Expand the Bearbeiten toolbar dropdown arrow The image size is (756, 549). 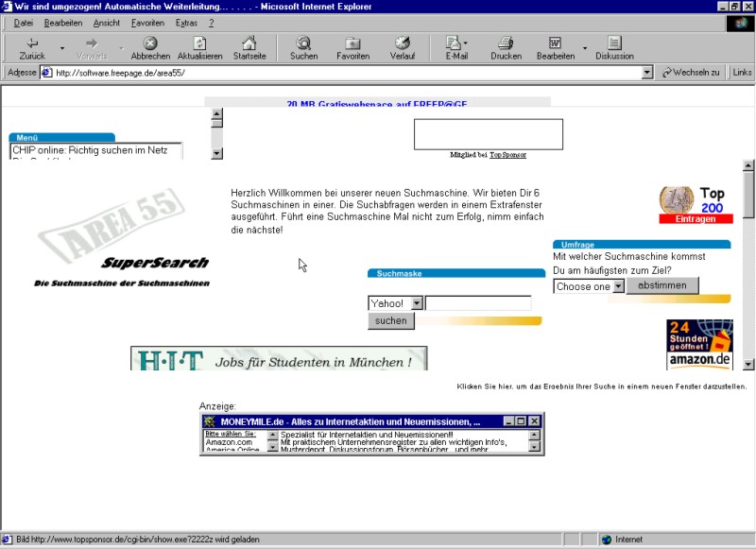585,48
